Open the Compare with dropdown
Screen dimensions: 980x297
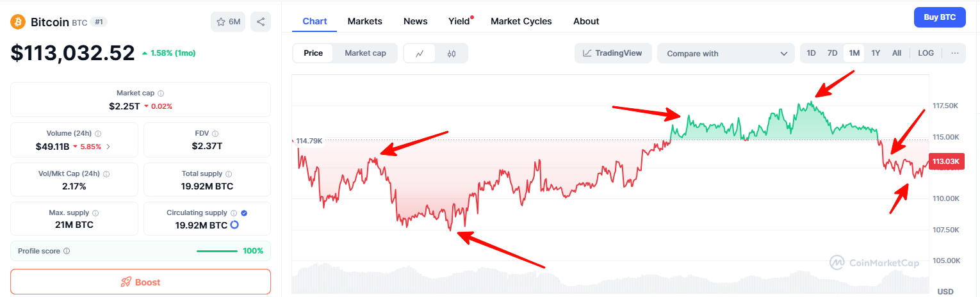726,54
